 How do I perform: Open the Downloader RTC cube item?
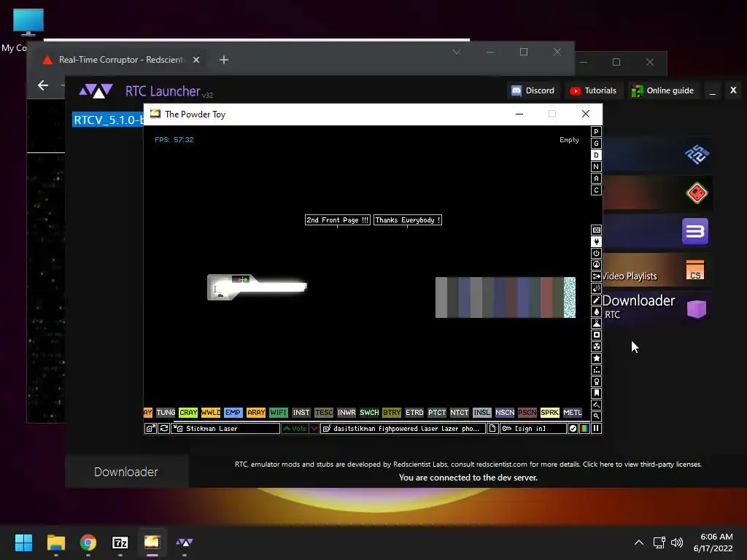click(x=657, y=308)
